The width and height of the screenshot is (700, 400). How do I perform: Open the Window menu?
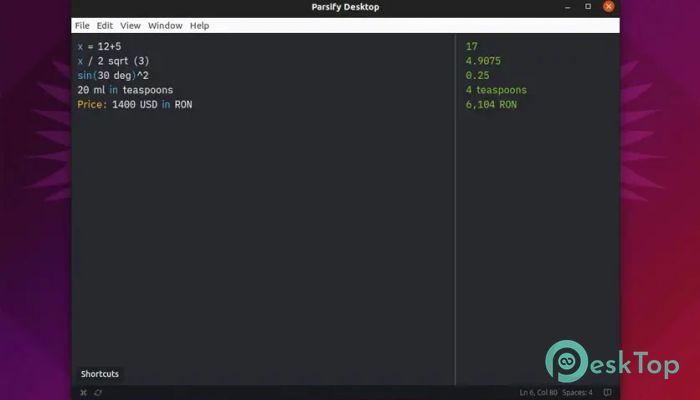[x=165, y=25]
